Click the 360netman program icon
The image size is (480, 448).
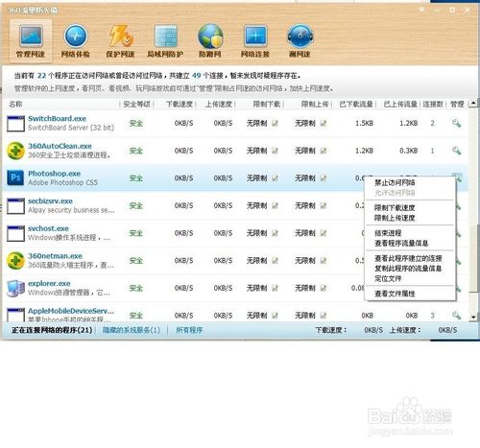15,261
